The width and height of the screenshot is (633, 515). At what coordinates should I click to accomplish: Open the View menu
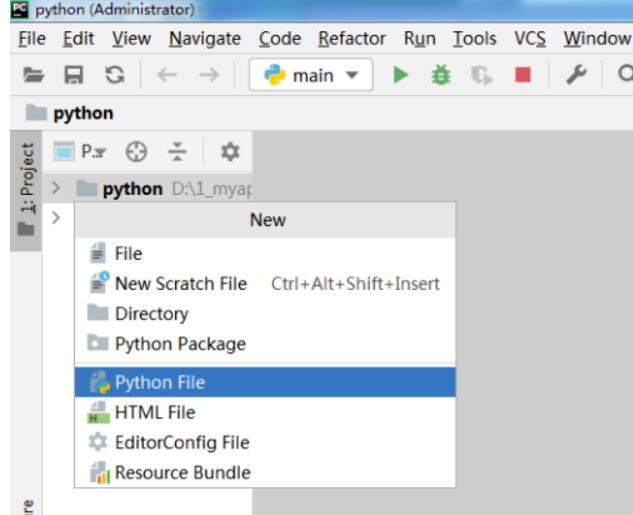pyautogui.click(x=131, y=39)
